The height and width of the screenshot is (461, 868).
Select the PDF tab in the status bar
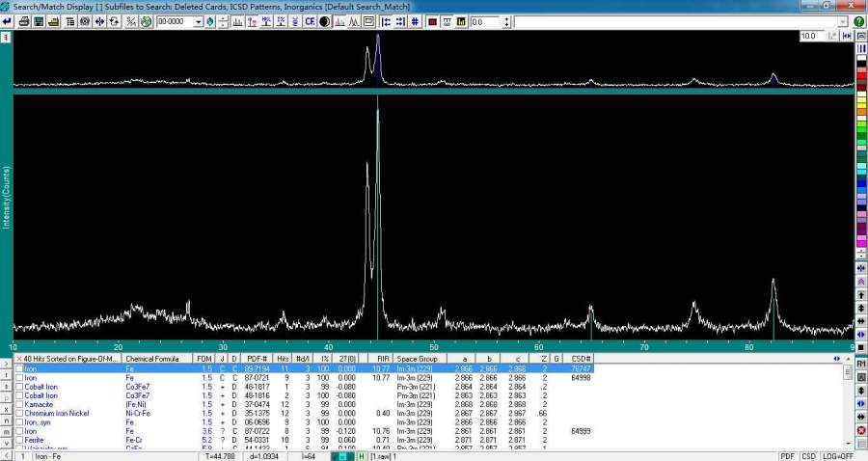pos(787,456)
